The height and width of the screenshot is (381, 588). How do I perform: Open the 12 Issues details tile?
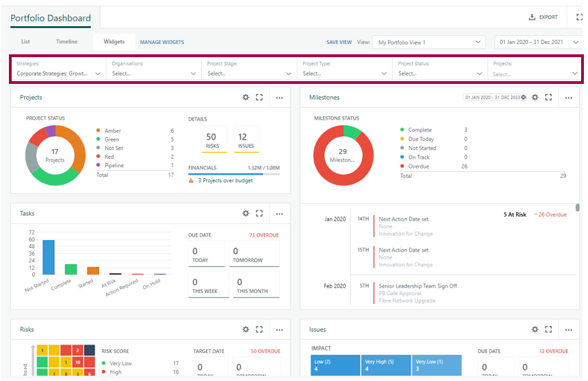point(247,140)
